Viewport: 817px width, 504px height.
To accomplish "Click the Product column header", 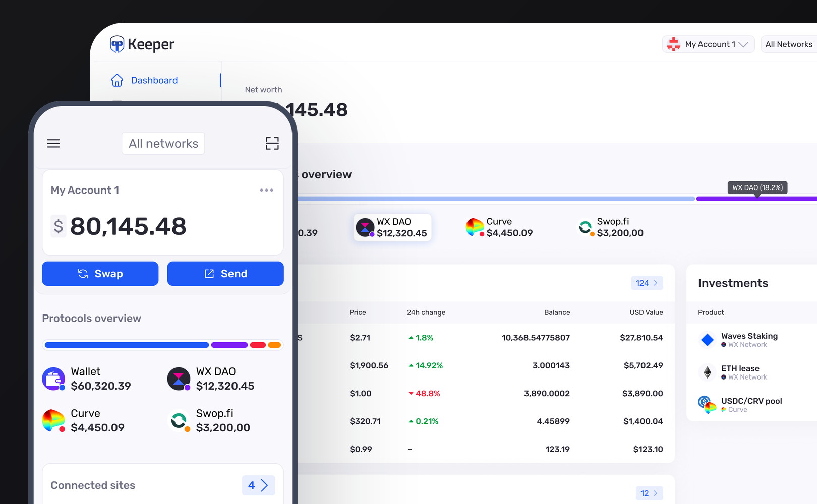I will click(711, 312).
